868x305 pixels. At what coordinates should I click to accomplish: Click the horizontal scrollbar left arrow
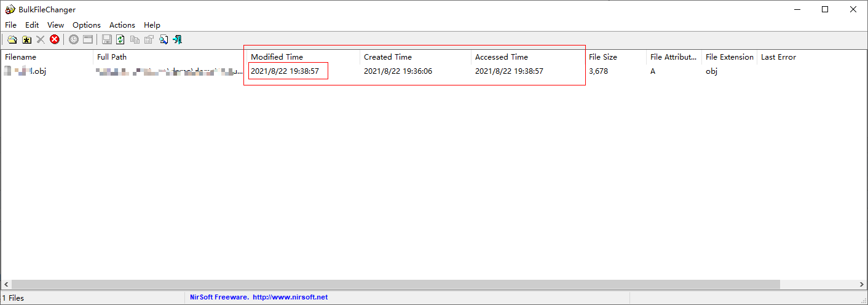[6, 285]
